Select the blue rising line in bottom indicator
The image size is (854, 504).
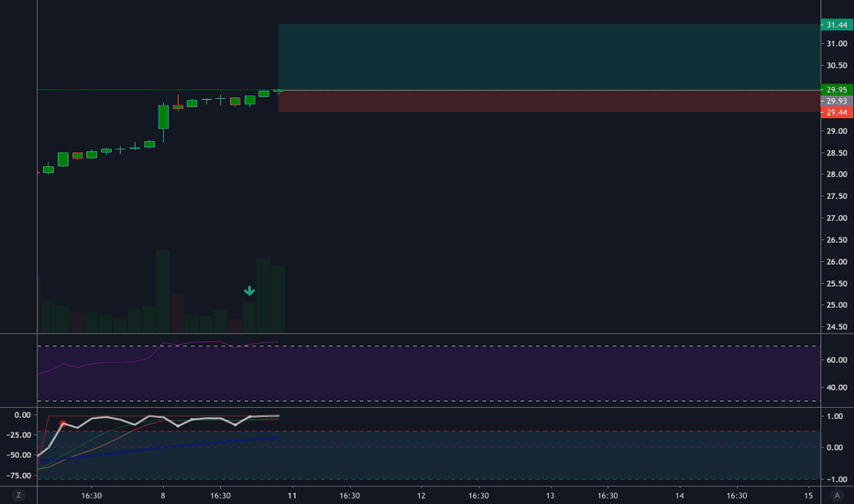[x=158, y=449]
